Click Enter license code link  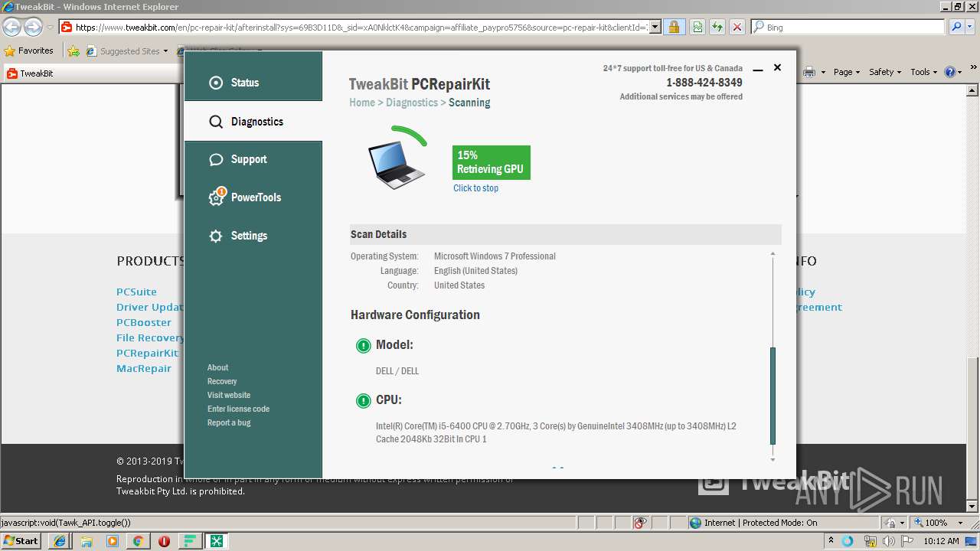click(x=238, y=409)
